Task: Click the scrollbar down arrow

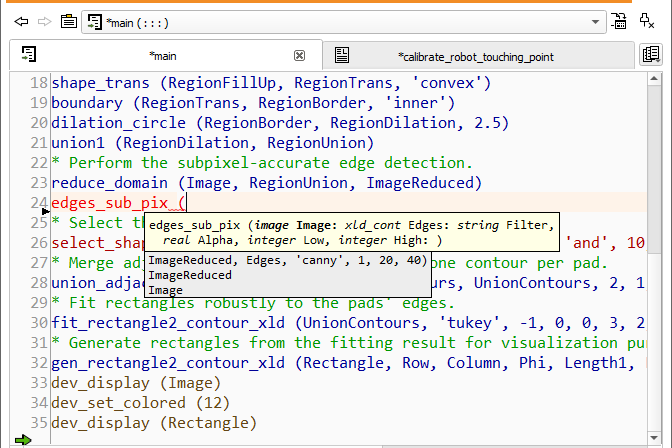Action: 654,438
